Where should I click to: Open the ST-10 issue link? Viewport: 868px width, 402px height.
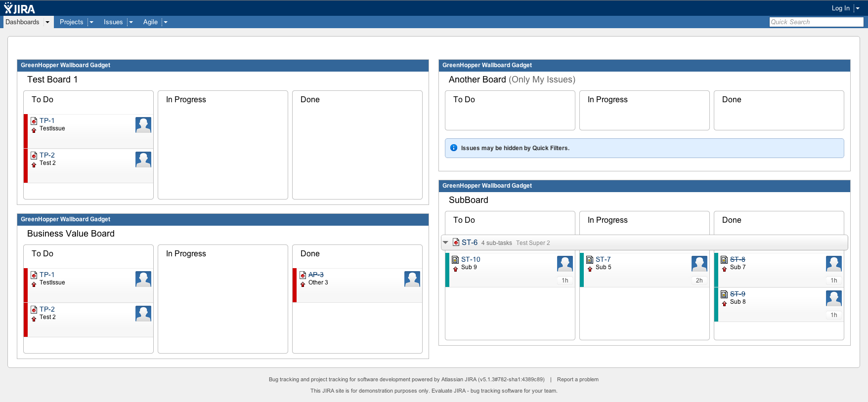[x=471, y=259]
